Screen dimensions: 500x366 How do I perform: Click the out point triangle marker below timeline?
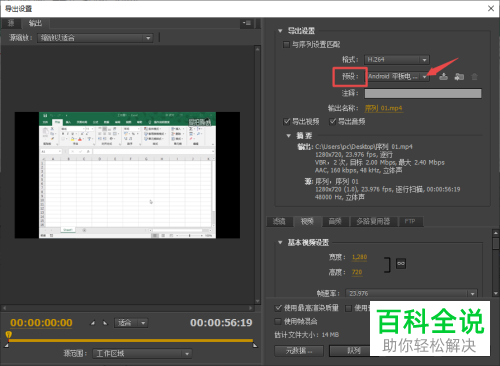pyautogui.click(x=255, y=345)
